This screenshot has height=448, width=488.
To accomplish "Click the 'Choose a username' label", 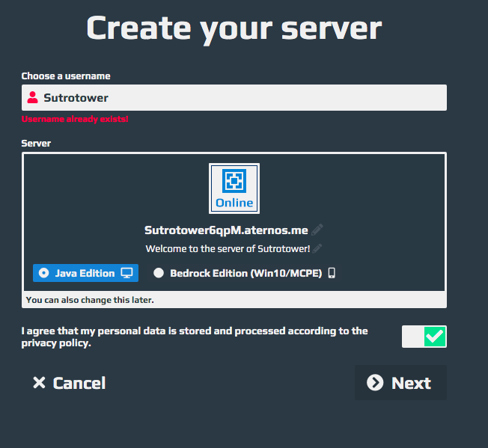I will (x=66, y=76).
